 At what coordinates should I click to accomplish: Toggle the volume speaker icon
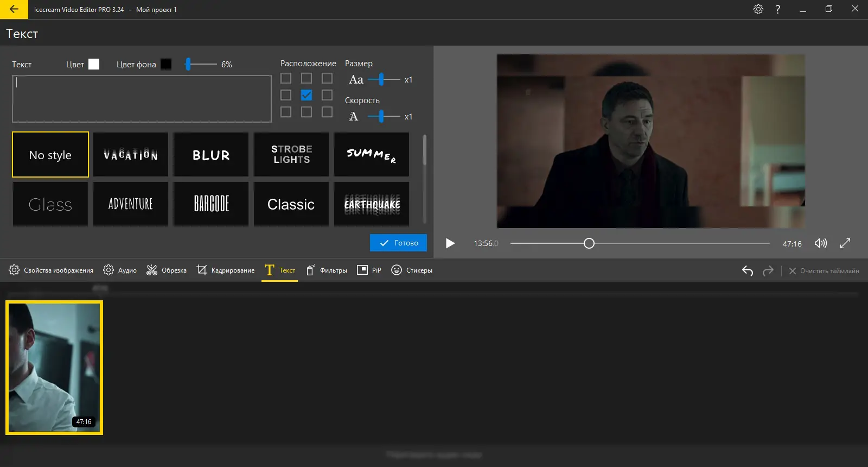[x=821, y=243]
